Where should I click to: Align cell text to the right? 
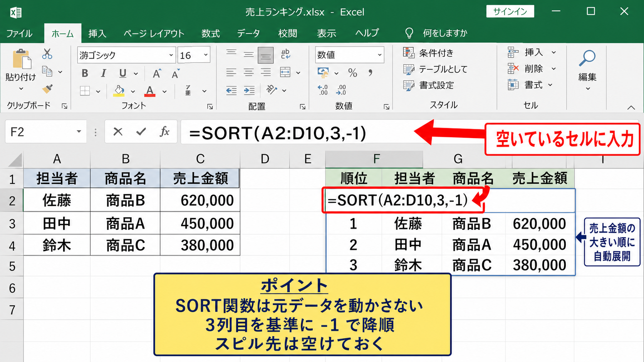(x=265, y=72)
